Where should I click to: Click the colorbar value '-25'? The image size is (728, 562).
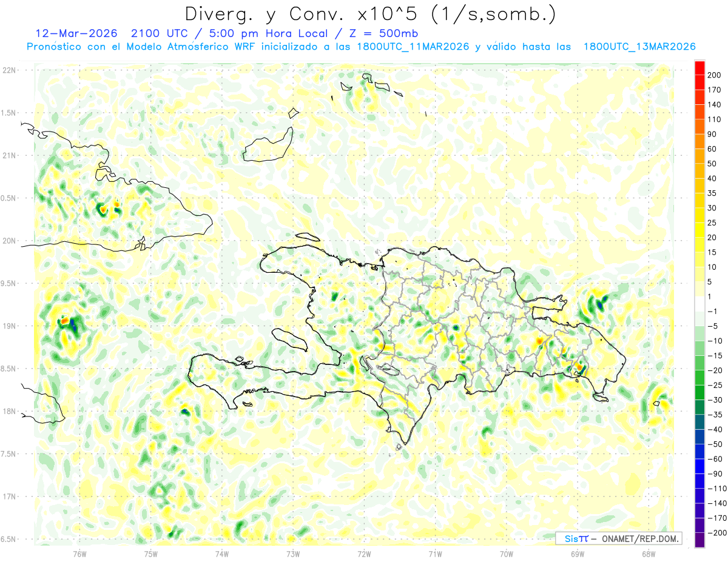click(714, 386)
